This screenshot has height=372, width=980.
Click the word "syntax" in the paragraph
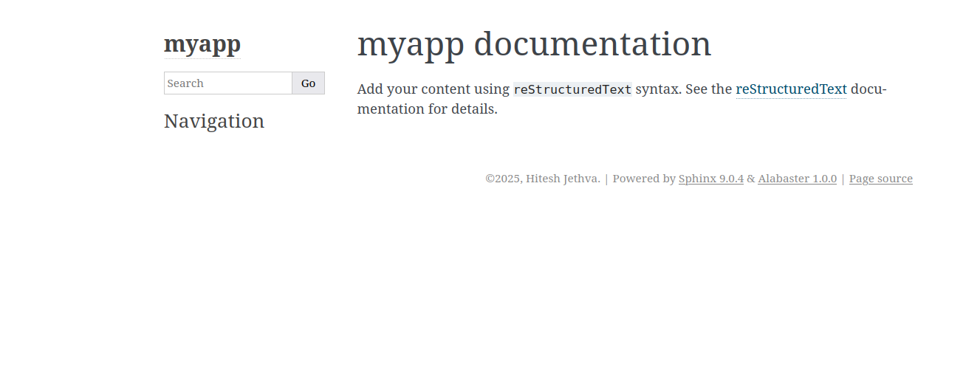tap(657, 89)
